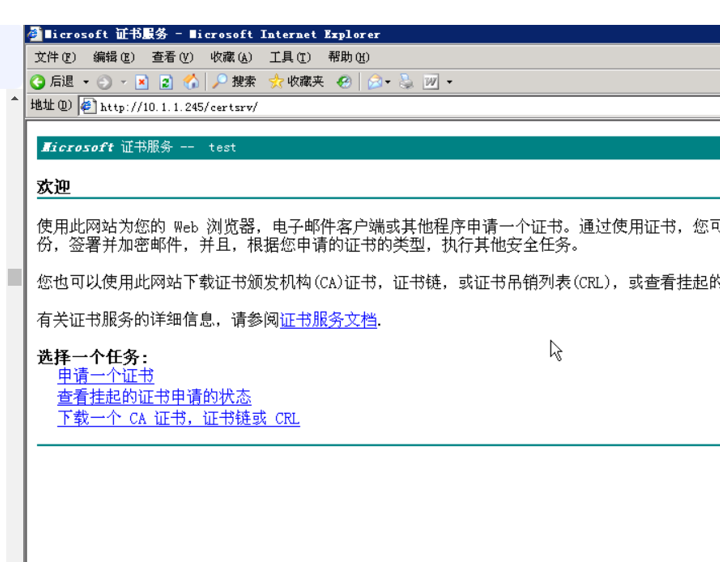This screenshot has height=562, width=720.
Task: Open the 文件(F) menu
Action: click(55, 57)
